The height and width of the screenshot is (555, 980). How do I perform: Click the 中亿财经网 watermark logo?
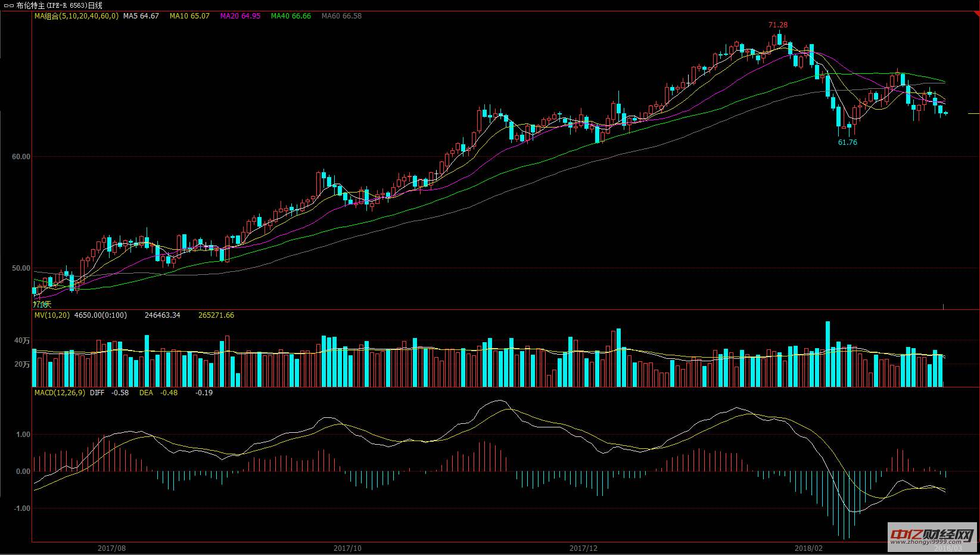pos(932,535)
